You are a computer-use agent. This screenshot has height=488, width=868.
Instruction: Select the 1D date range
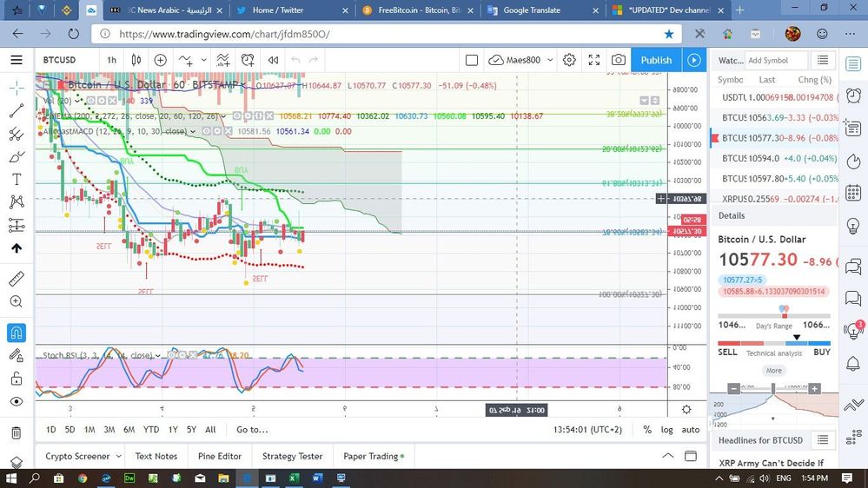coord(51,429)
